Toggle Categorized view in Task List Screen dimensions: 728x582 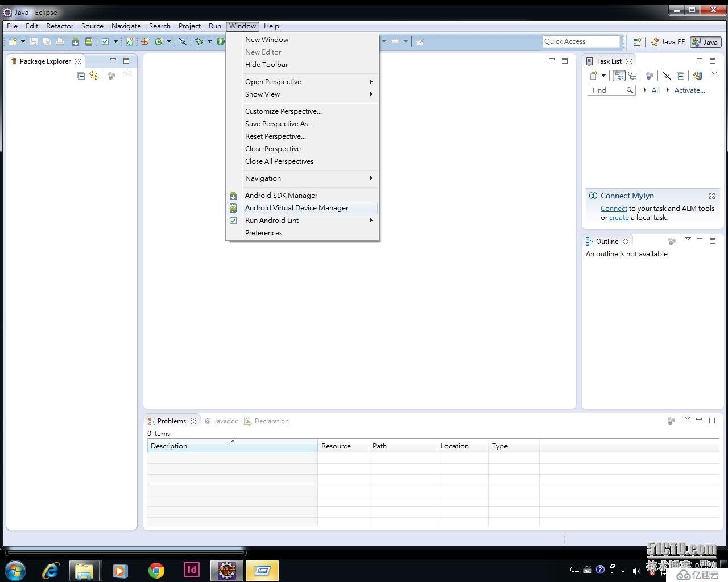click(x=619, y=76)
